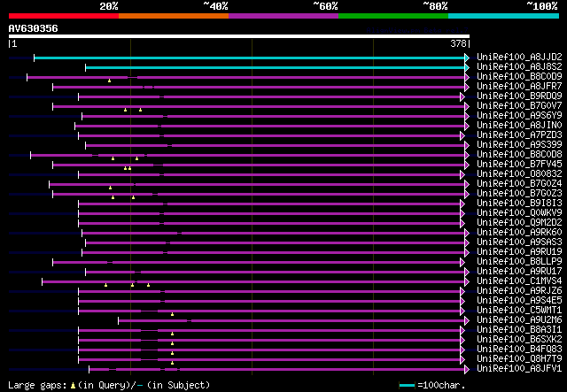Select the UniRef100_B7G0V7 entry
This screenshot has width=567, height=392.
519,106
